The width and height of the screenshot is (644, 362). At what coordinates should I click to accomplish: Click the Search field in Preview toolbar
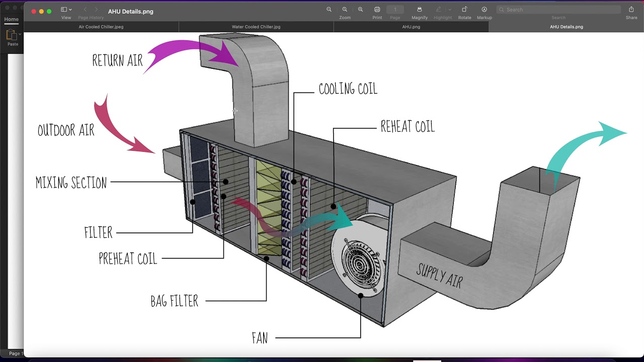coord(558,10)
